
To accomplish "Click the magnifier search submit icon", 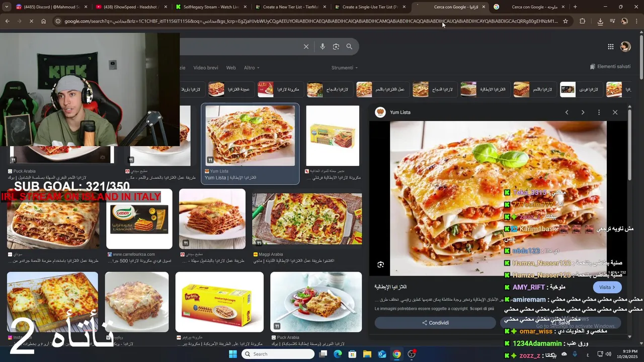I will pyautogui.click(x=349, y=47).
